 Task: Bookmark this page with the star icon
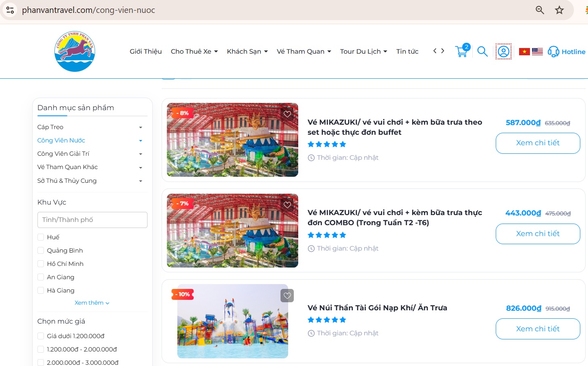[x=559, y=10]
